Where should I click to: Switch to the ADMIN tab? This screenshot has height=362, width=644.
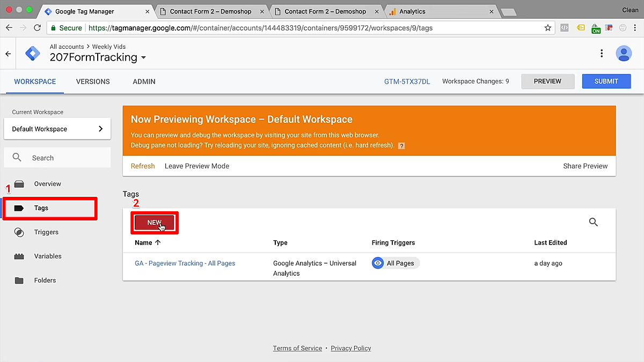pyautogui.click(x=144, y=82)
